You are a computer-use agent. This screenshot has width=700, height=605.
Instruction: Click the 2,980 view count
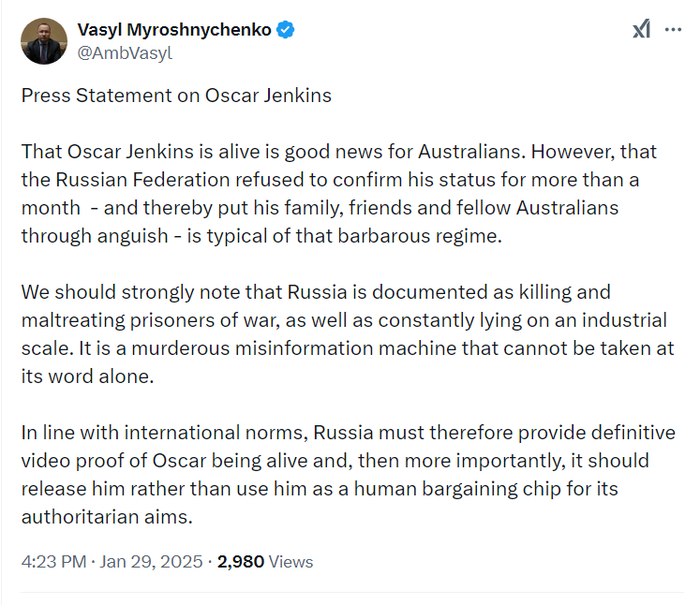241,561
